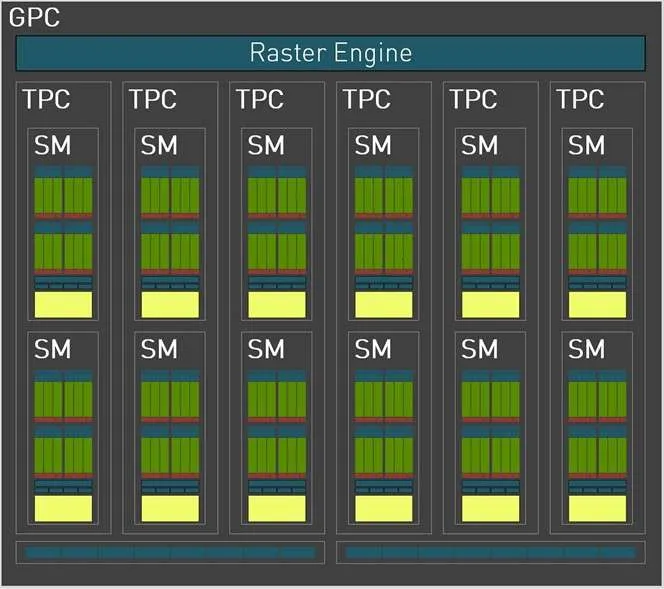Screen dimensions: 664x589
Task: Select upper SM label in fifth TPC
Action: [x=480, y=145]
